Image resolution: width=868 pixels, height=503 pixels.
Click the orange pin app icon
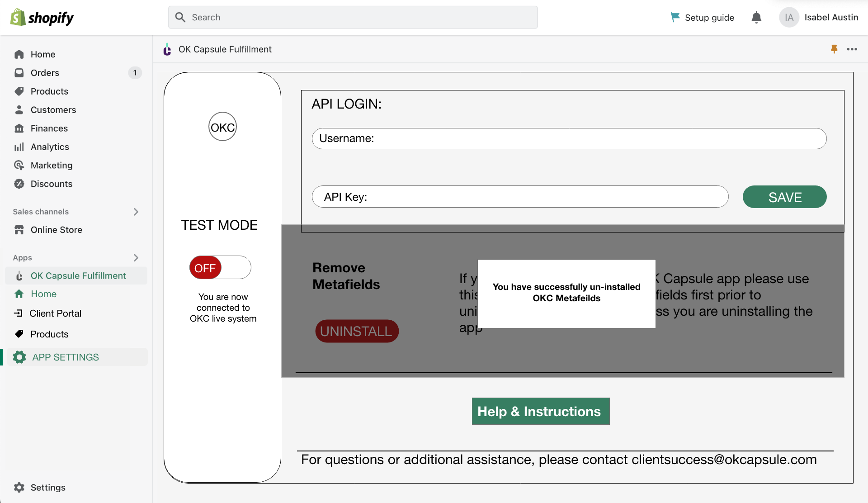click(x=834, y=49)
